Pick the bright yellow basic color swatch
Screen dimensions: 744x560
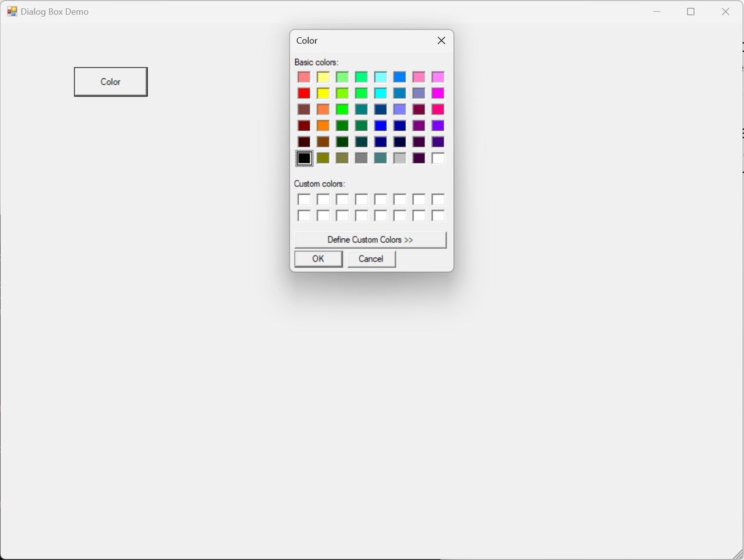[x=323, y=94]
